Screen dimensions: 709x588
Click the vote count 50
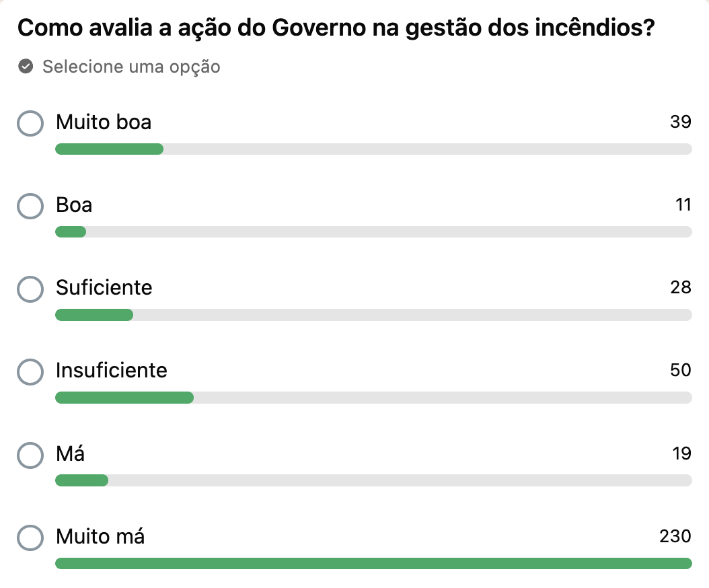click(x=680, y=370)
